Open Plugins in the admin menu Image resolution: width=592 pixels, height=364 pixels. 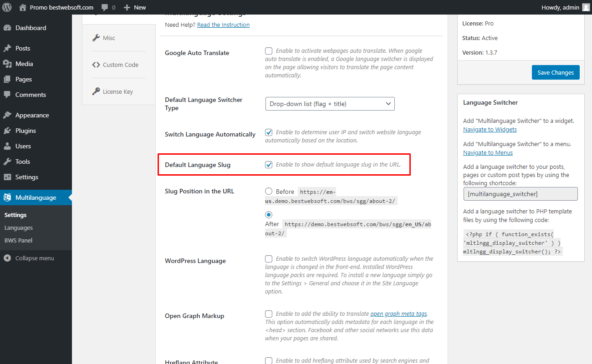[36, 131]
